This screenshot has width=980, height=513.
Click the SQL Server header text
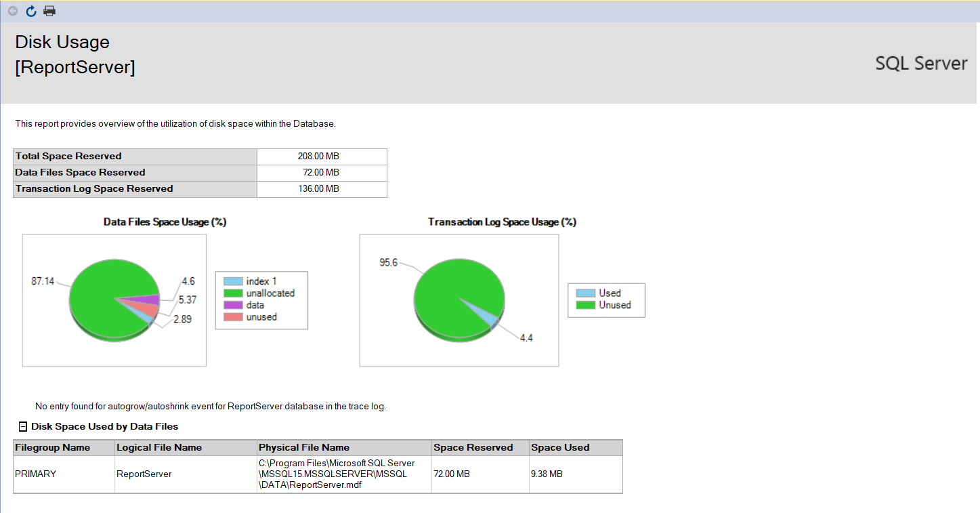click(x=921, y=64)
